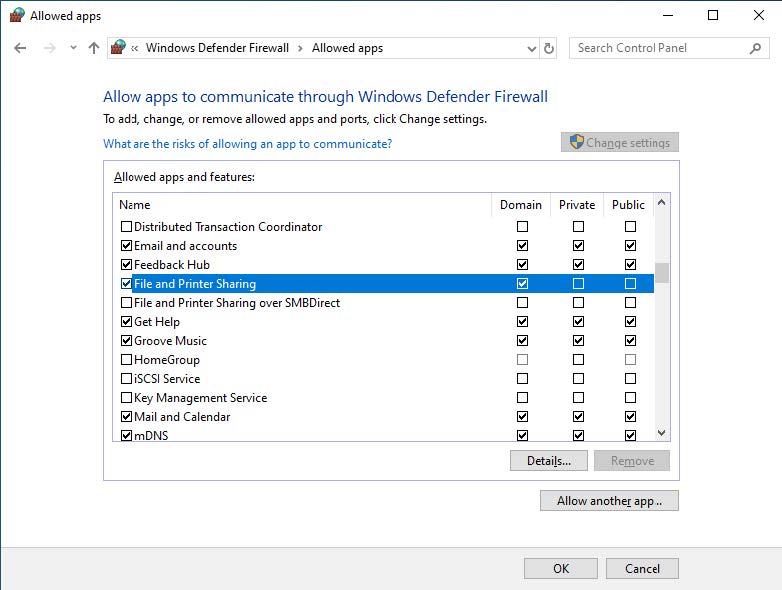The image size is (782, 590).
Task: Click the Forward navigation arrow
Action: tap(49, 48)
